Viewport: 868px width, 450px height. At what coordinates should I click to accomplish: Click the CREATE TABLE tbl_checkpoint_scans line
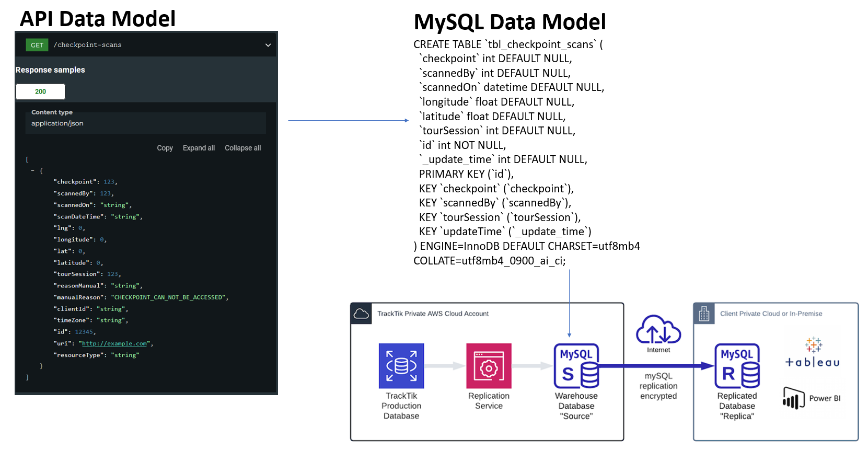(x=508, y=44)
